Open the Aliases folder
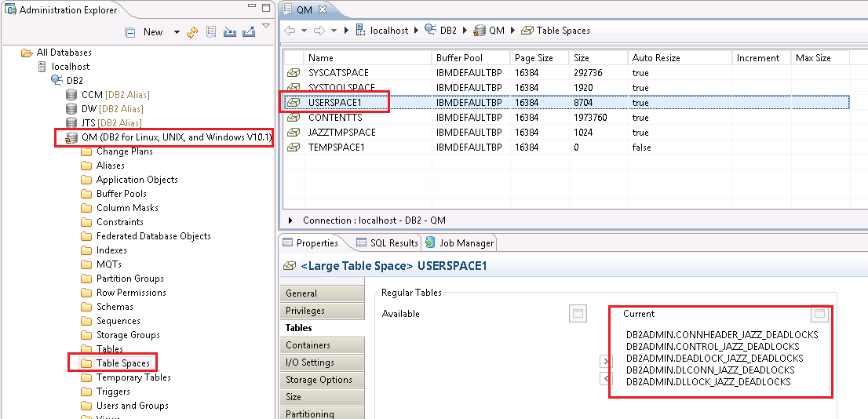Image resolution: width=868 pixels, height=419 pixels. click(102, 166)
